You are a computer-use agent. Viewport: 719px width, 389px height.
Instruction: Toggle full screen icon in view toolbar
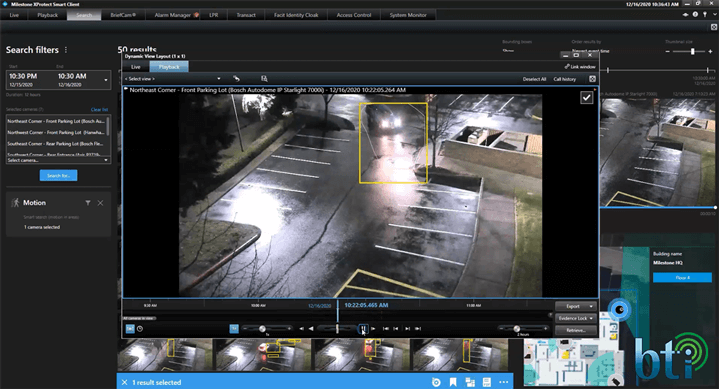pyautogui.click(x=592, y=79)
